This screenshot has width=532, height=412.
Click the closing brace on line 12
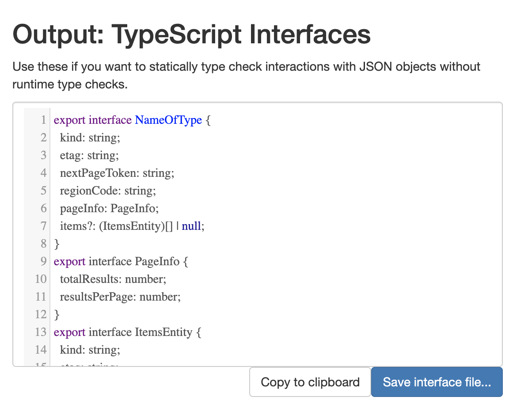point(57,314)
